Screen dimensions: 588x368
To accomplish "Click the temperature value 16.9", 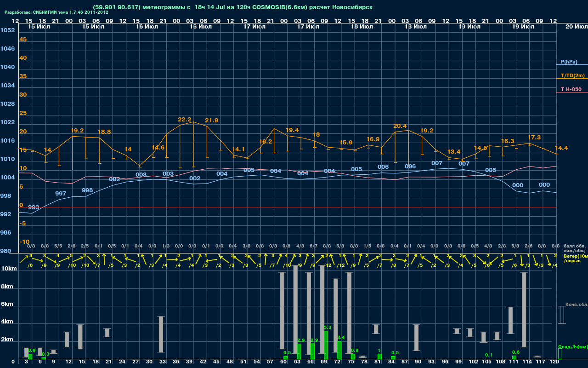I will pos(373,139).
